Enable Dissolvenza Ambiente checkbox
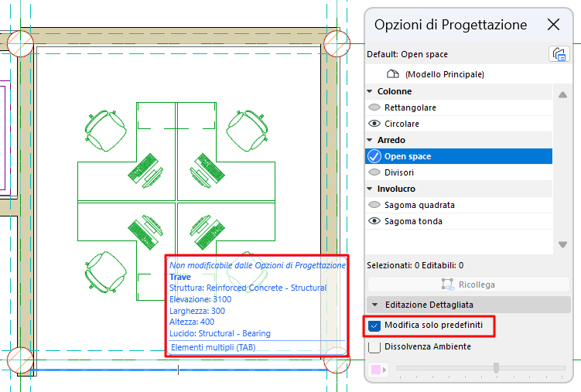 click(x=374, y=347)
